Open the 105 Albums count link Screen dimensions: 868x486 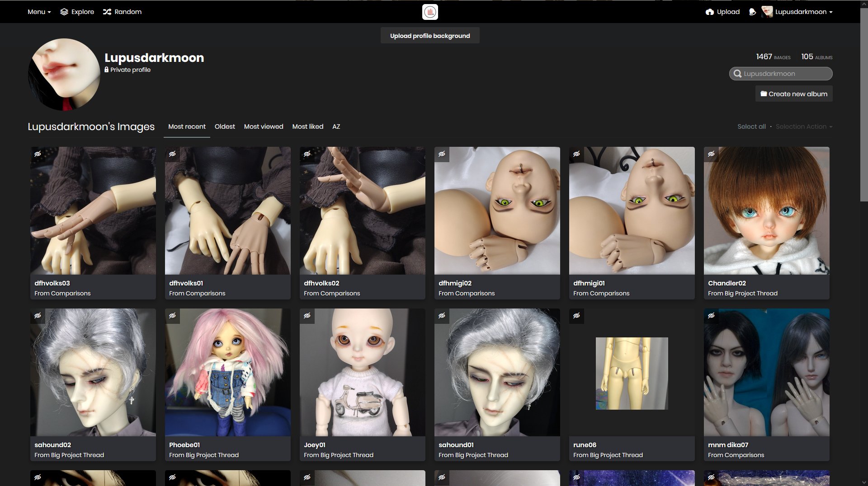[816, 57]
